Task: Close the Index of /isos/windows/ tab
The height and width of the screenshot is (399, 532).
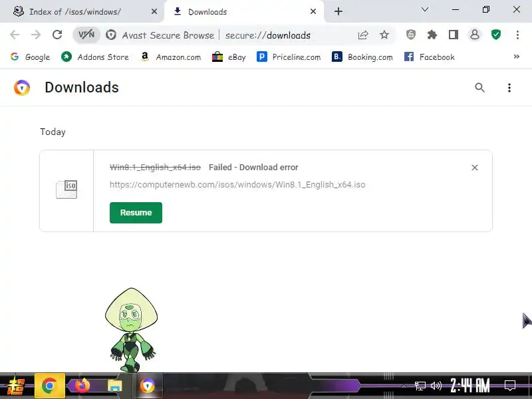Action: coord(154,11)
